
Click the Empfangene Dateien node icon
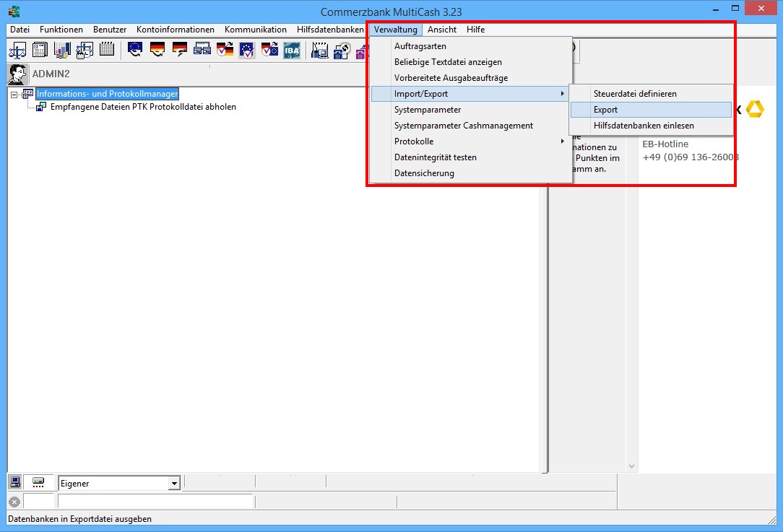pos(41,107)
